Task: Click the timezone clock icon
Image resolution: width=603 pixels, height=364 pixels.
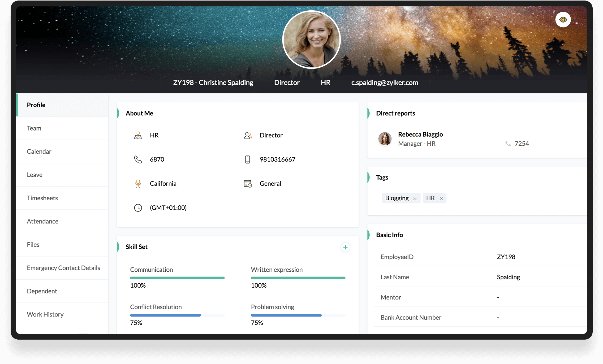Action: click(138, 208)
